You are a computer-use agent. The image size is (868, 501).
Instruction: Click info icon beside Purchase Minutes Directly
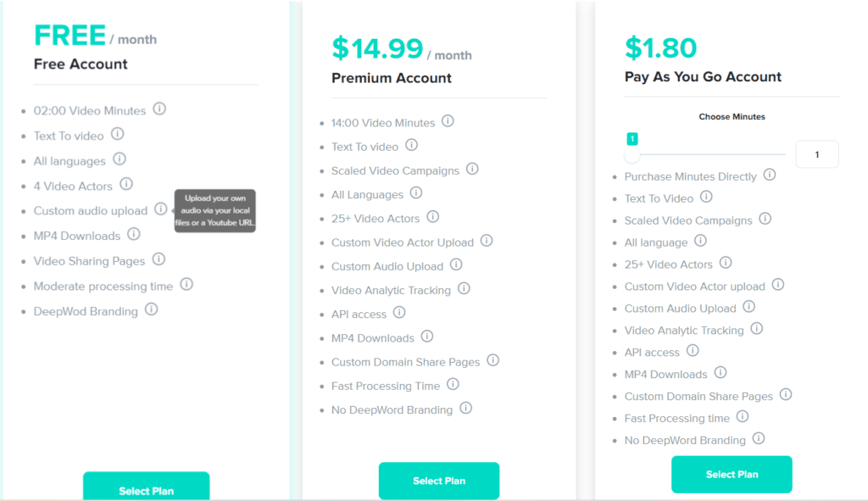(x=769, y=176)
